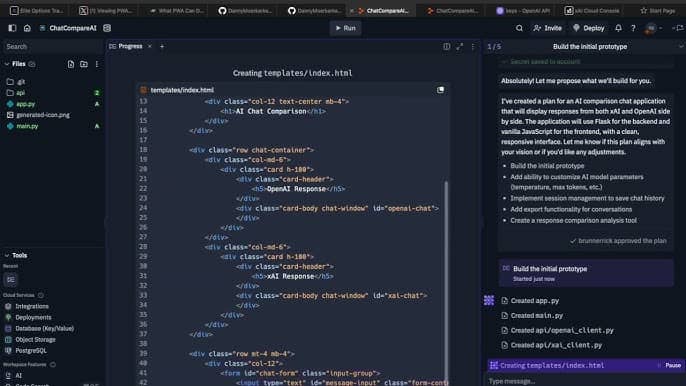Switch to first GitHub browser tab

[245, 11]
